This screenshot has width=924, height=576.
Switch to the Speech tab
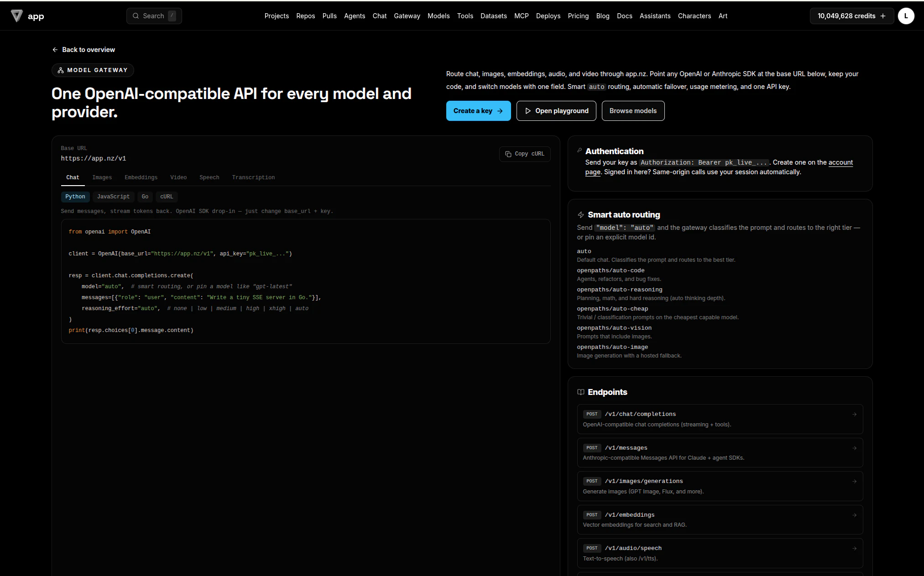(209, 177)
